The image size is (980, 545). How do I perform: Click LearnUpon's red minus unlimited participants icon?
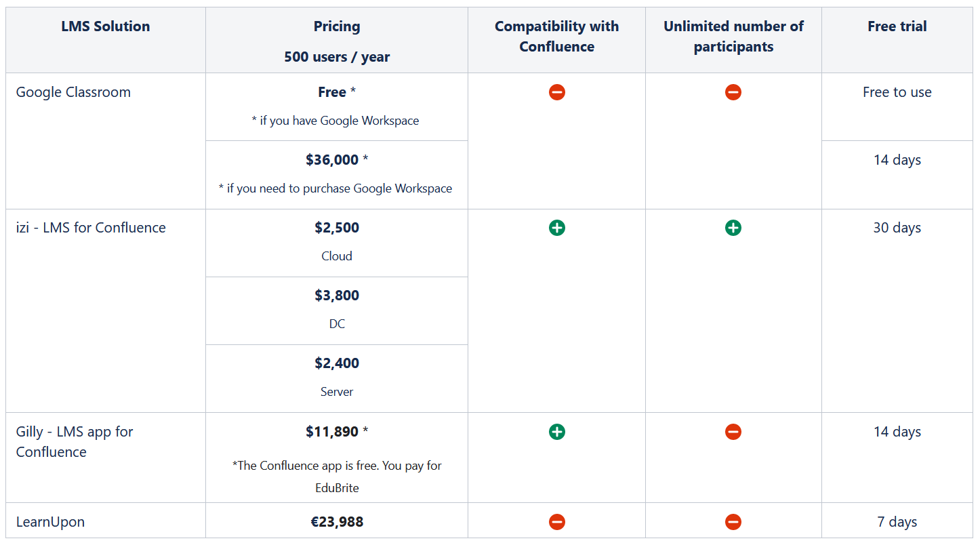[733, 522]
